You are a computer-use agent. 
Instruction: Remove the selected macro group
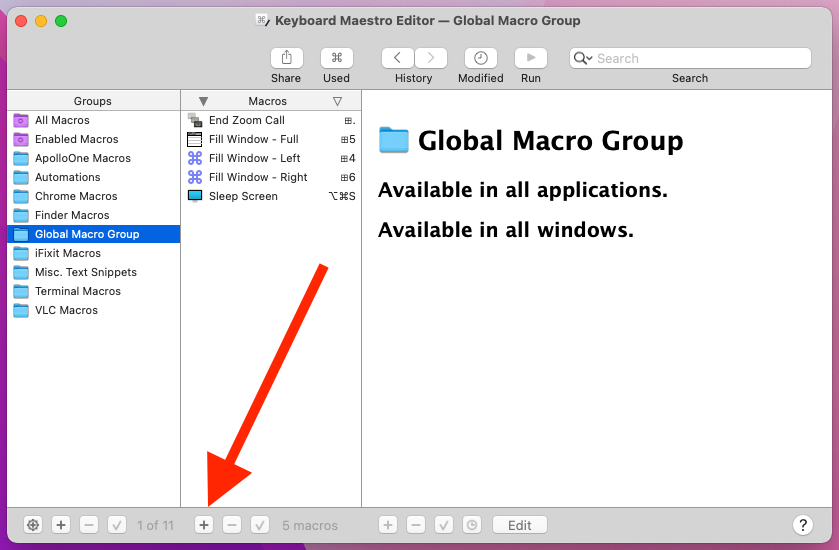pyautogui.click(x=89, y=525)
